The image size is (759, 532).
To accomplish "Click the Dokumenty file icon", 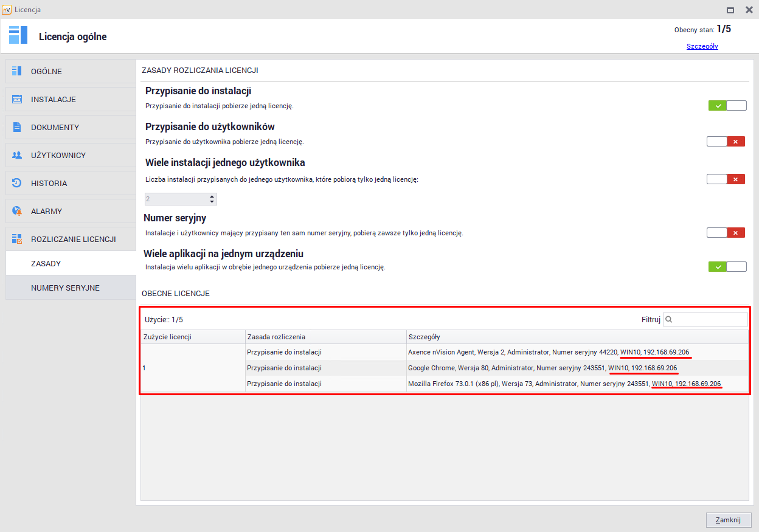I will click(x=17, y=127).
